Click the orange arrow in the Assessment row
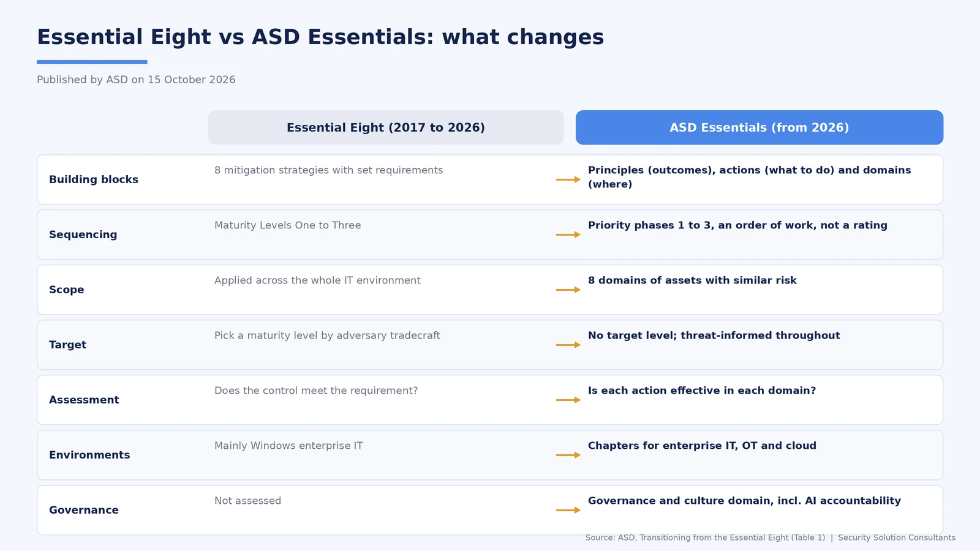Screen dimensions: 980x551 pos(568,400)
